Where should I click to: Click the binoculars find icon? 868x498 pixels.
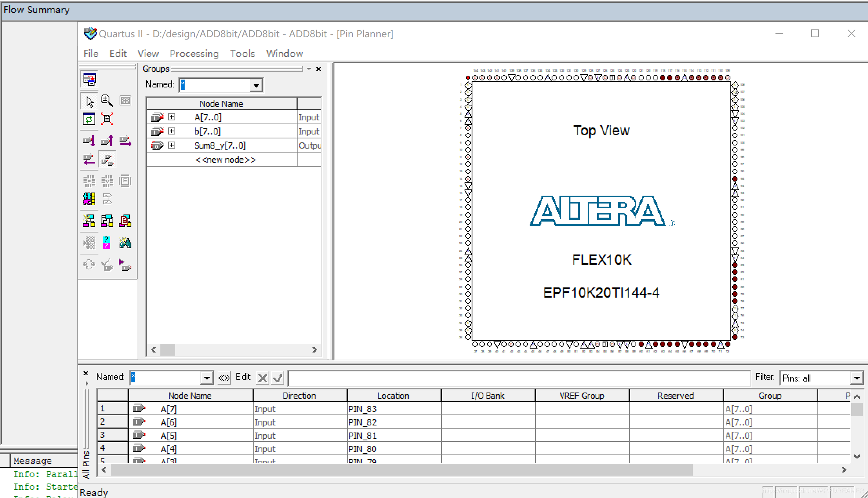pos(125,243)
